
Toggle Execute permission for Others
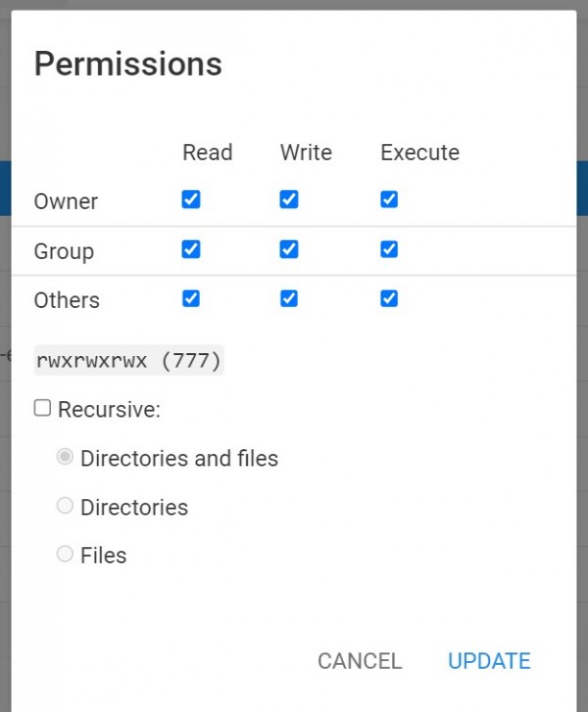click(x=389, y=298)
